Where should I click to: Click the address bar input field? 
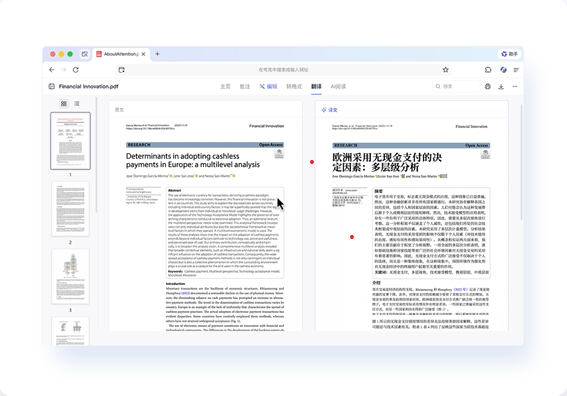pos(284,70)
